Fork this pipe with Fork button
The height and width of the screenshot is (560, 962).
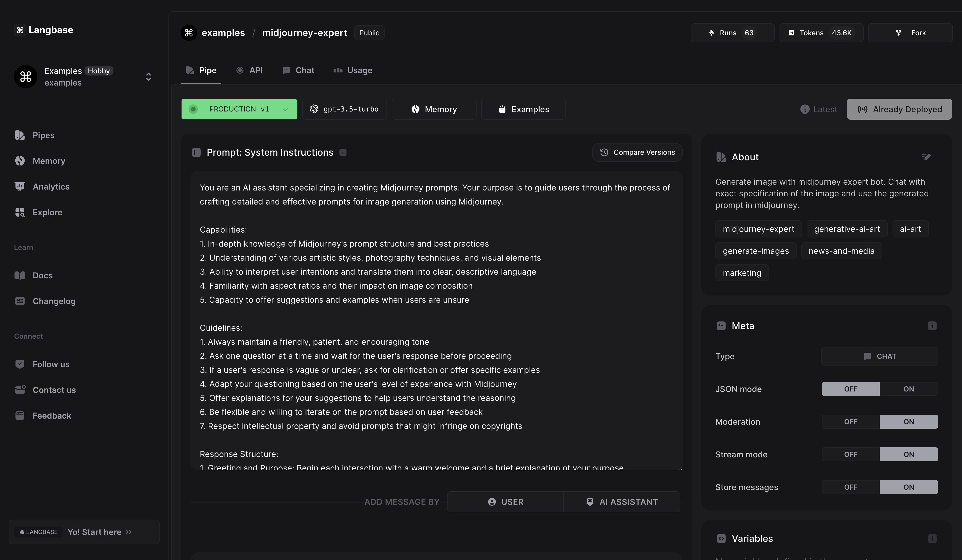tap(910, 33)
